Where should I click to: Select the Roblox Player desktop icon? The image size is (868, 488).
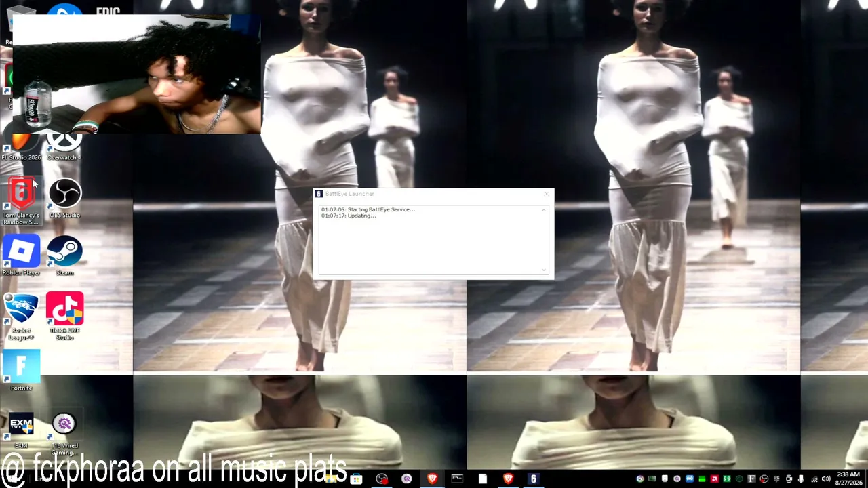[21, 256]
